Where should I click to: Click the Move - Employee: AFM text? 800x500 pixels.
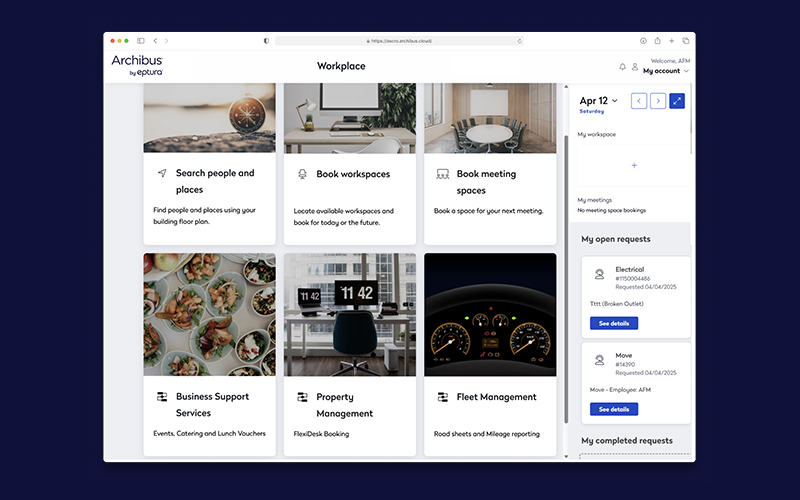[x=620, y=390]
